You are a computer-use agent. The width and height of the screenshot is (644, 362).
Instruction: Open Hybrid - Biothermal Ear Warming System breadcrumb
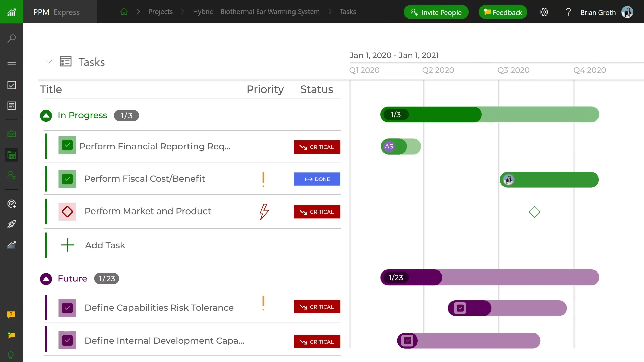(256, 12)
